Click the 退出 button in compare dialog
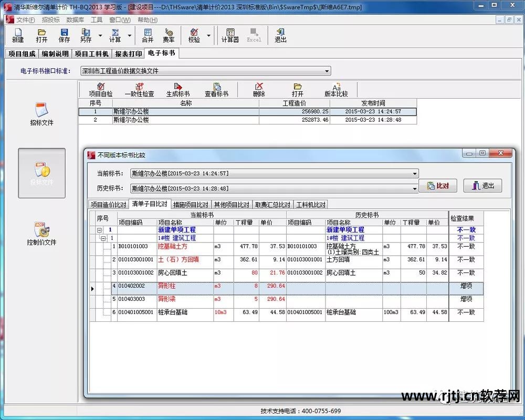 click(482, 186)
